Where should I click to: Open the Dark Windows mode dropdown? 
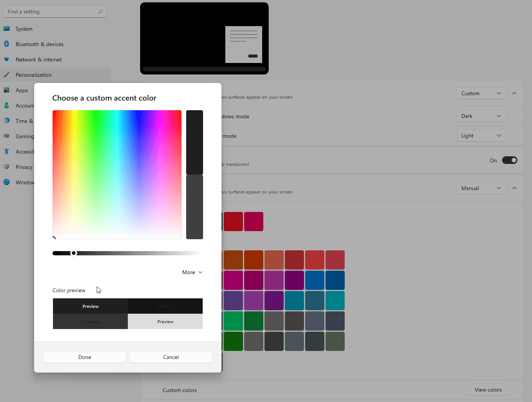[x=481, y=116]
